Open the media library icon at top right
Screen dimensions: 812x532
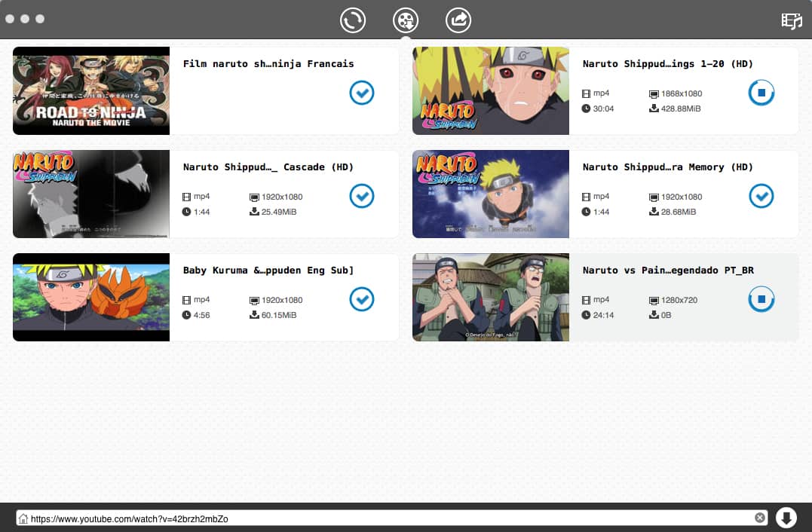[792, 20]
